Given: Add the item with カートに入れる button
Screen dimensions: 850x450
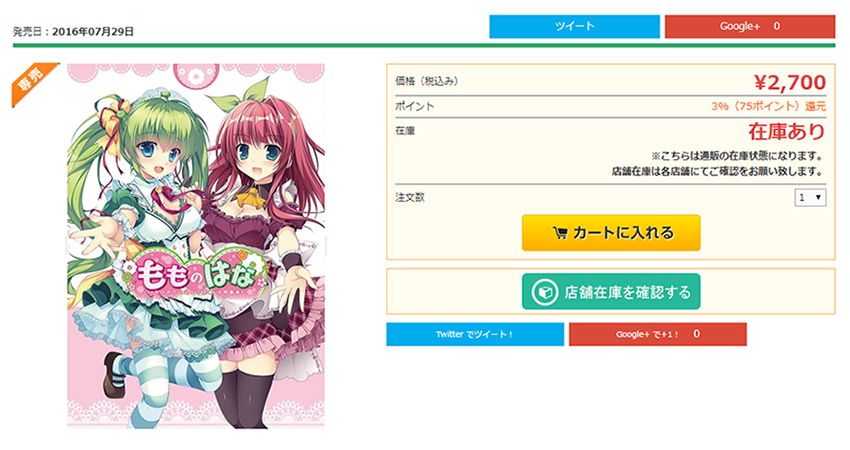Looking at the screenshot, I should pyautogui.click(x=611, y=233).
